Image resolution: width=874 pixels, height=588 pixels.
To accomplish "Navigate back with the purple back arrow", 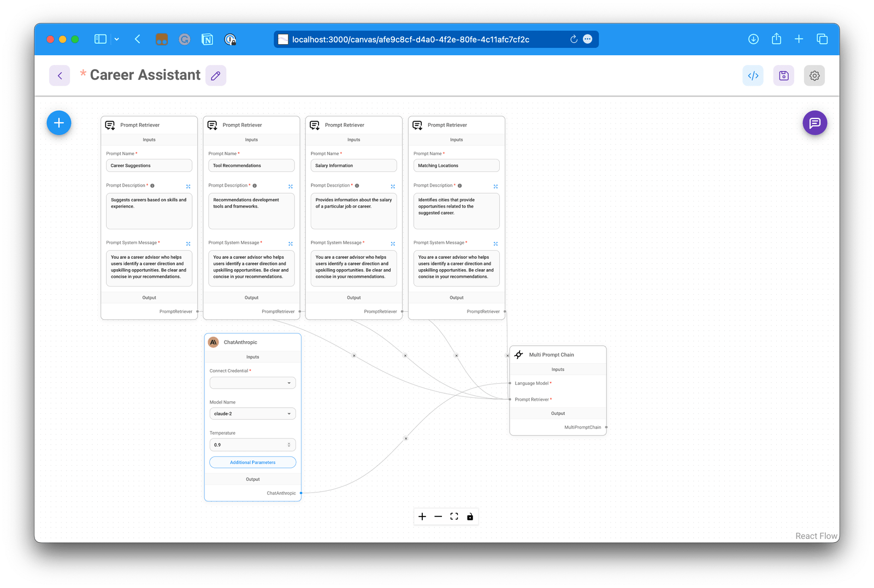I will (x=60, y=75).
